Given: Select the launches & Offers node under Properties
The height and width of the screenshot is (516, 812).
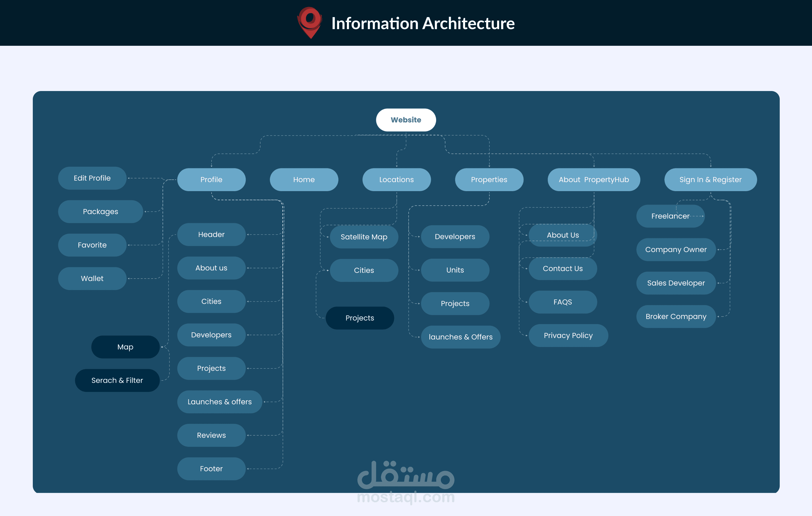Looking at the screenshot, I should click(x=460, y=337).
